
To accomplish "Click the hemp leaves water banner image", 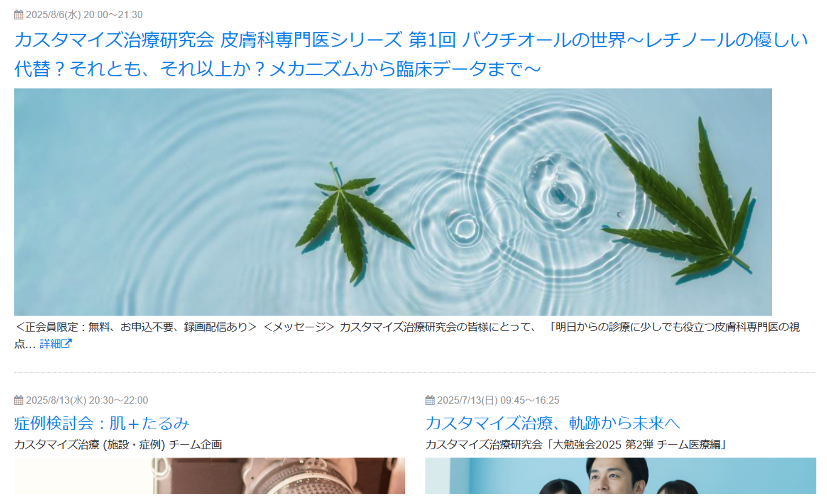I will click(393, 202).
